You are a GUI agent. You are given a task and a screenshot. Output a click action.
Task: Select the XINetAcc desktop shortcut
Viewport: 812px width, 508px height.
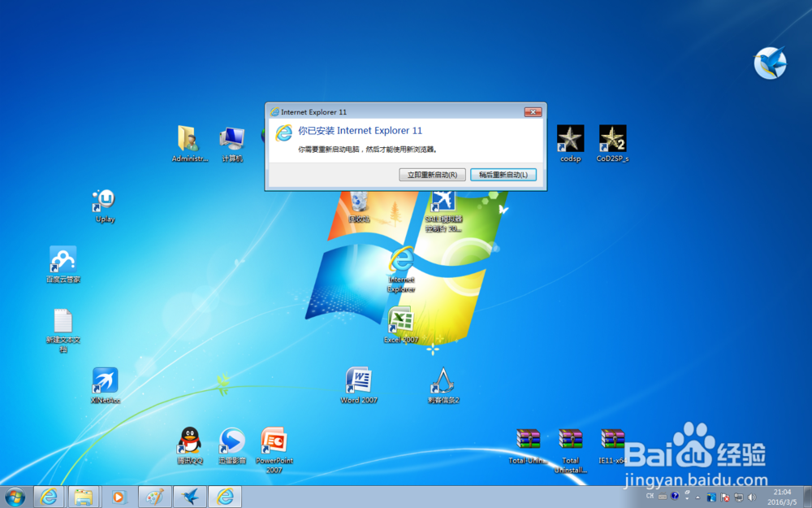click(105, 385)
